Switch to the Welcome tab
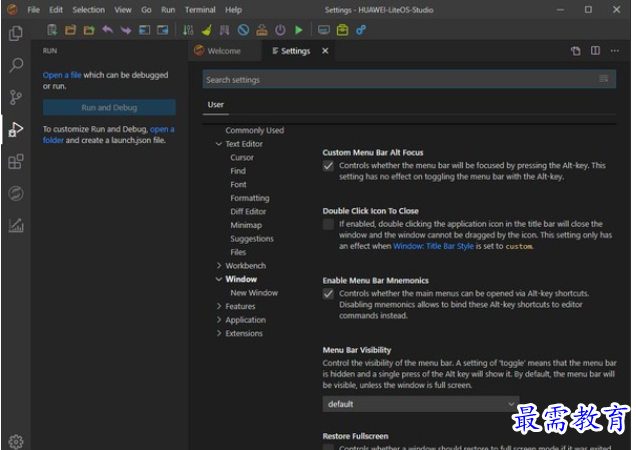 (224, 51)
